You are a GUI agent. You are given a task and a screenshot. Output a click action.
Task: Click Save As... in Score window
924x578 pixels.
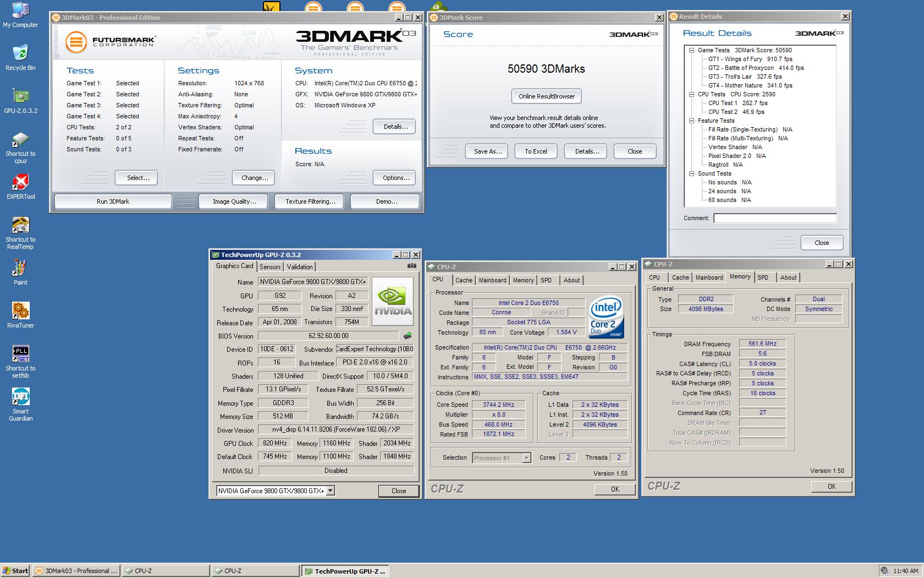(x=488, y=151)
